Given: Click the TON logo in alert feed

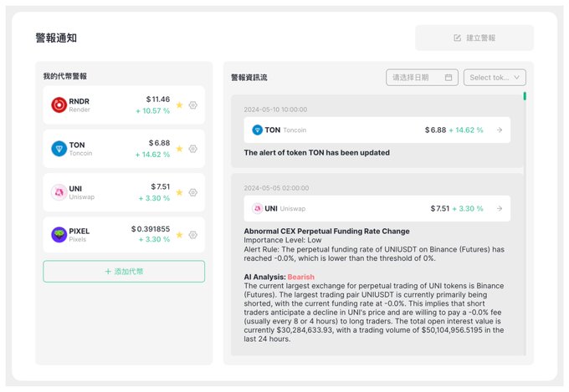Looking at the screenshot, I should 257,130.
